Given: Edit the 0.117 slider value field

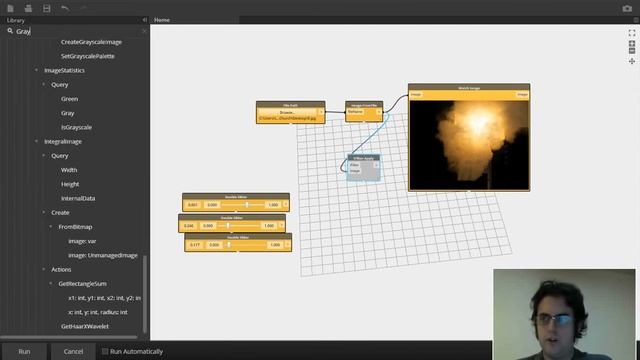Looking at the screenshot, I should (x=195, y=244).
